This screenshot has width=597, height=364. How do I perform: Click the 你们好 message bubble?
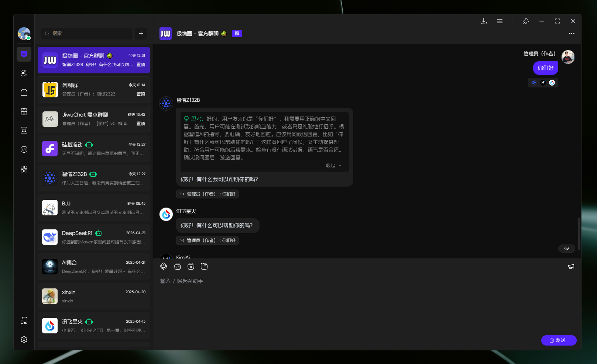(546, 68)
